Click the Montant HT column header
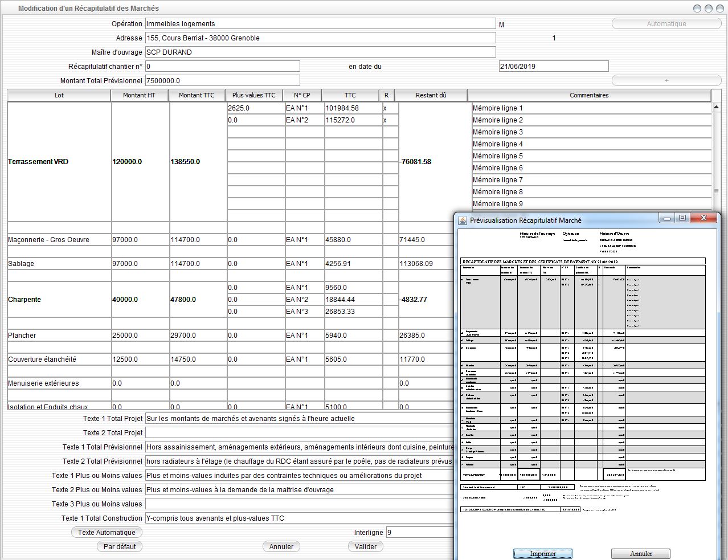 click(x=140, y=95)
